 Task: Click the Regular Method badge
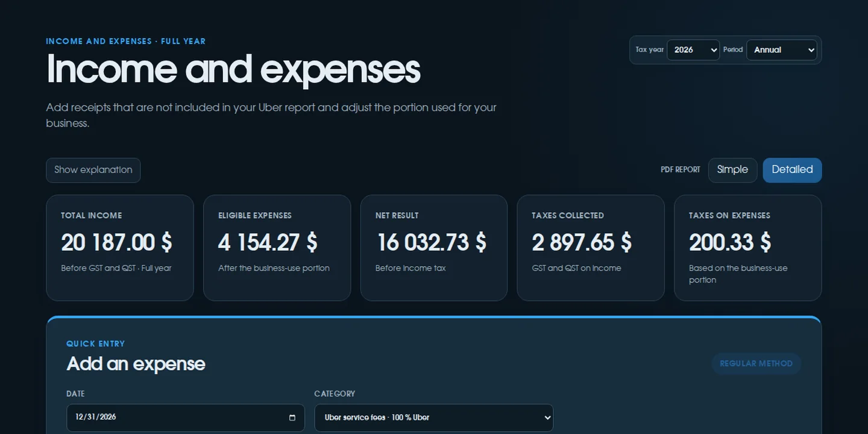tap(756, 363)
